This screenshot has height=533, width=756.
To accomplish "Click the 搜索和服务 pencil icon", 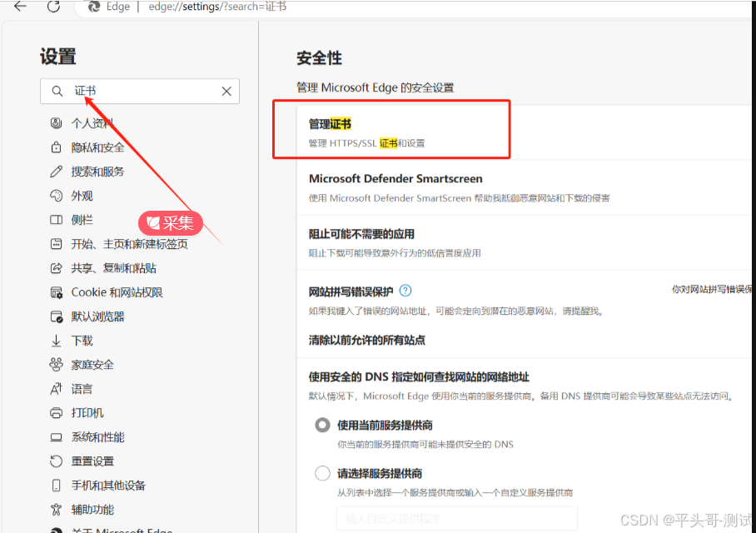I will (56, 172).
